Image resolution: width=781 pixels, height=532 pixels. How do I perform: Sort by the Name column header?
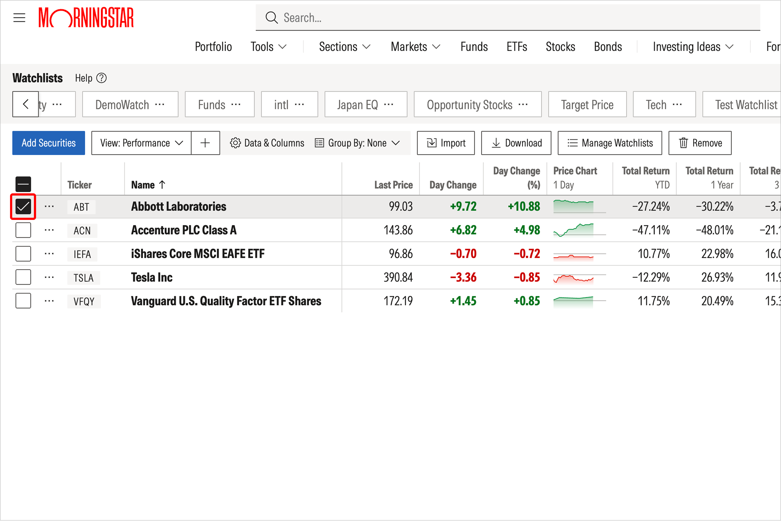point(149,184)
